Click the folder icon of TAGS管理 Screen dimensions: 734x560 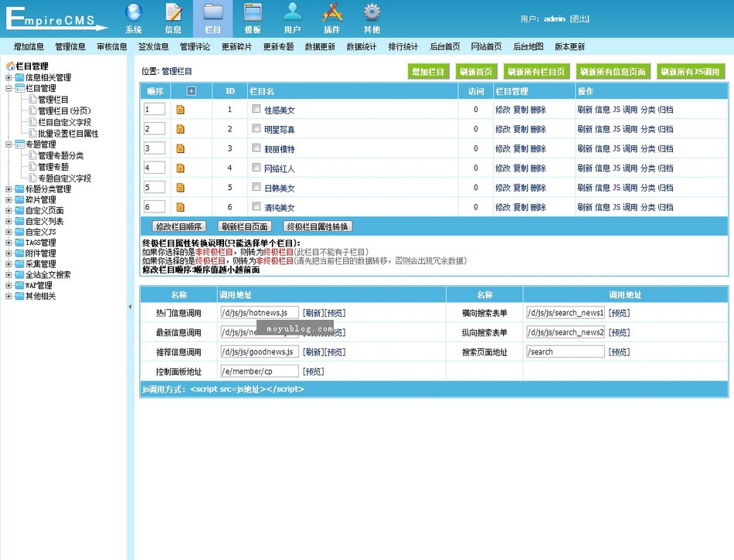19,243
